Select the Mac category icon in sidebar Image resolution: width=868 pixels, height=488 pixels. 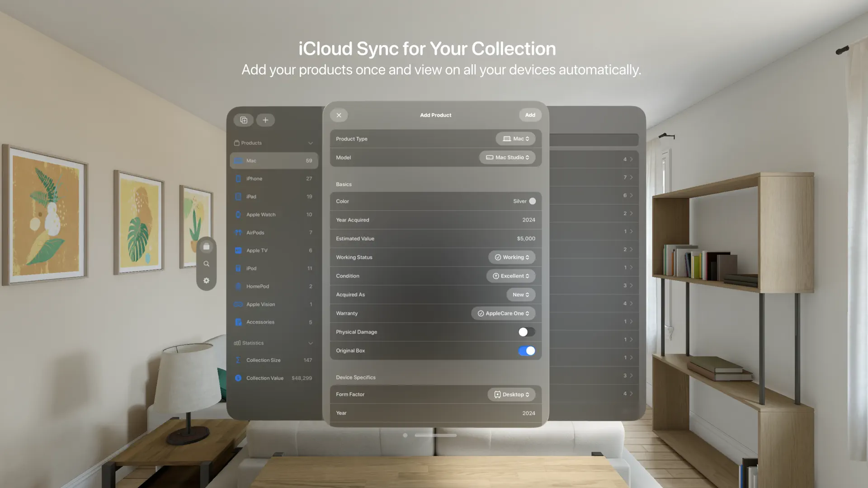point(238,160)
